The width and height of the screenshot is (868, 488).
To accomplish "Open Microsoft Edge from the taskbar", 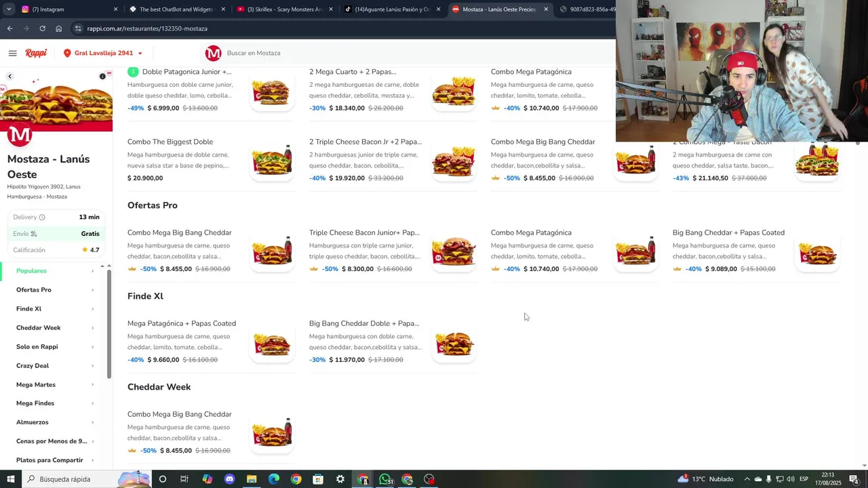I will pos(274,479).
